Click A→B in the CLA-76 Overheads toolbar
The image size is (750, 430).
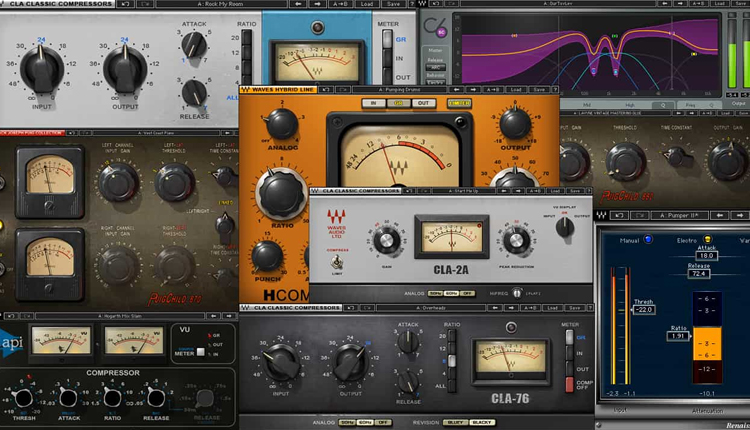pyautogui.click(x=530, y=308)
